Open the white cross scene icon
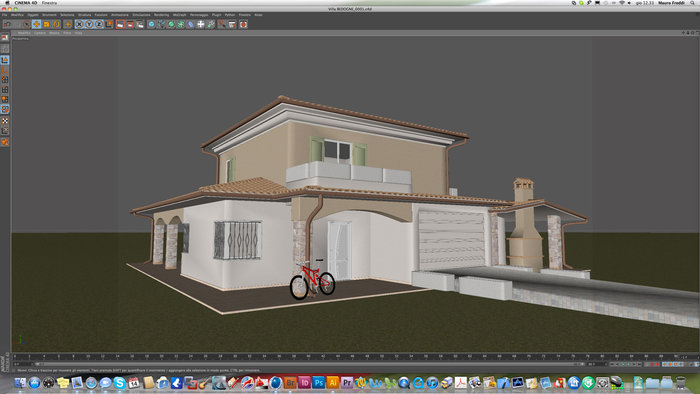The width and height of the screenshot is (700, 394). [x=201, y=24]
